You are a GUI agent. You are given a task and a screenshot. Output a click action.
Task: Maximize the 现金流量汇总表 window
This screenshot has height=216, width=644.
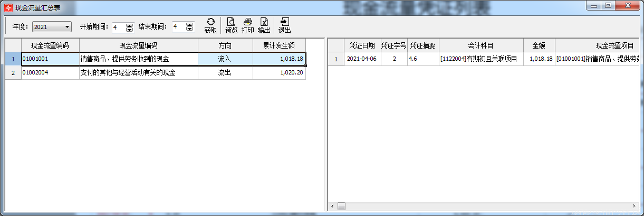[608, 6]
